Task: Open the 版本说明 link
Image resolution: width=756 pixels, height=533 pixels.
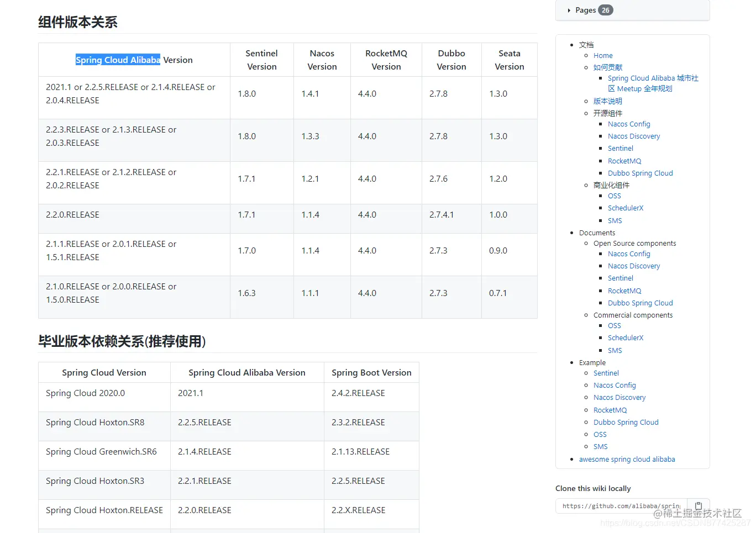Action: pos(608,101)
